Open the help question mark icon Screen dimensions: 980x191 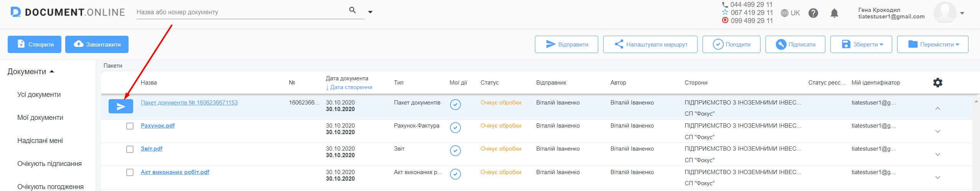point(813,13)
